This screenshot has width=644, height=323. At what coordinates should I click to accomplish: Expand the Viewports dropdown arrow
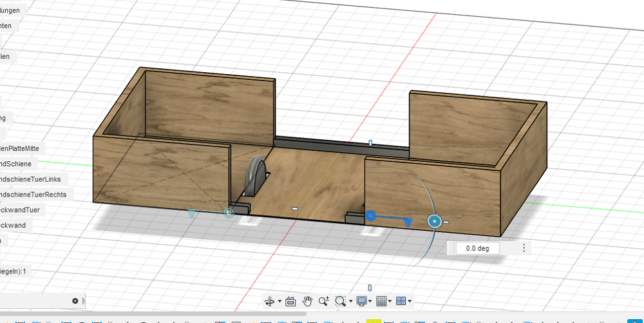409,301
